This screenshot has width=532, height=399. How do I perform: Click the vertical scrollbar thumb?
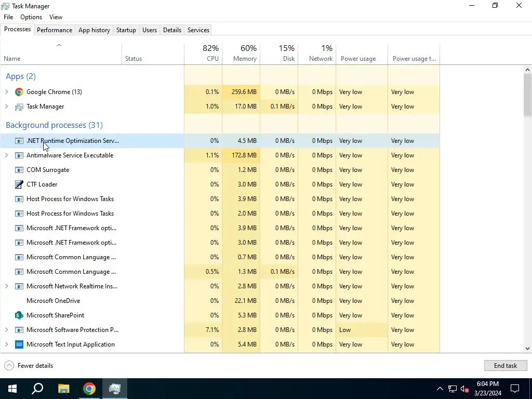[527, 96]
